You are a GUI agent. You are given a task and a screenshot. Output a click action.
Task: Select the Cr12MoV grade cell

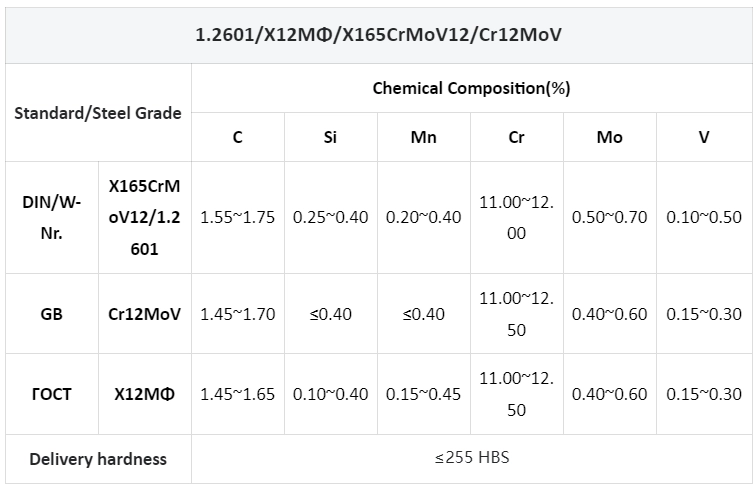click(x=145, y=314)
